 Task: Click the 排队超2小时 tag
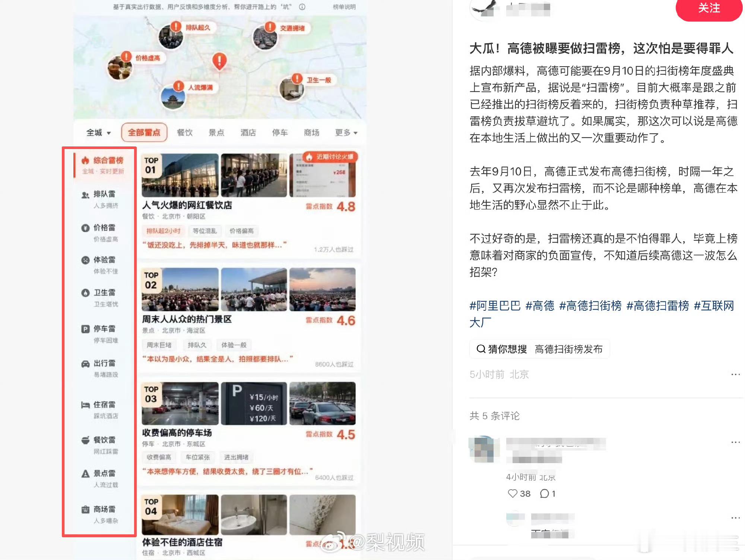click(163, 231)
